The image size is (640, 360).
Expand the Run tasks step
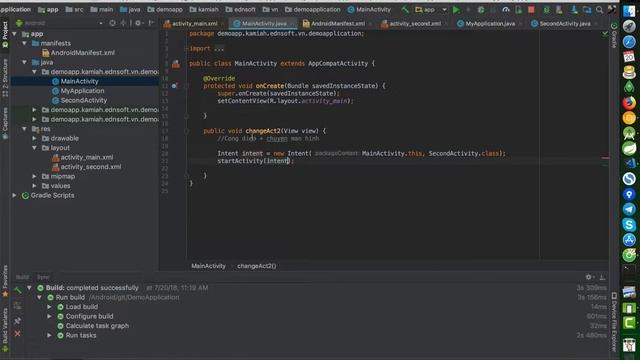pyautogui.click(x=50, y=336)
